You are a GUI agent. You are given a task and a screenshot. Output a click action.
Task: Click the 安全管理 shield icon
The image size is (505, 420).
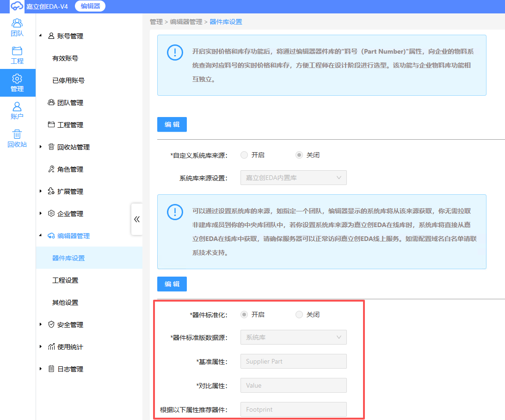click(51, 324)
